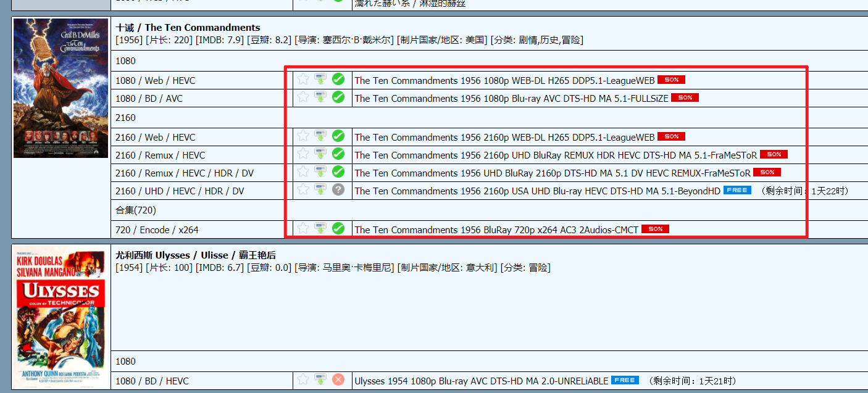Image resolution: width=868 pixels, height=393 pixels.
Task: Download icon for 2160p WEB-DL LeagueWEB torrent
Action: [320, 135]
